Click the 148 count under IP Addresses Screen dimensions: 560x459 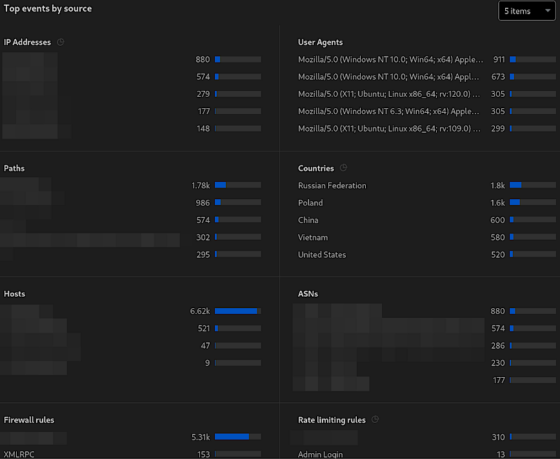click(203, 128)
